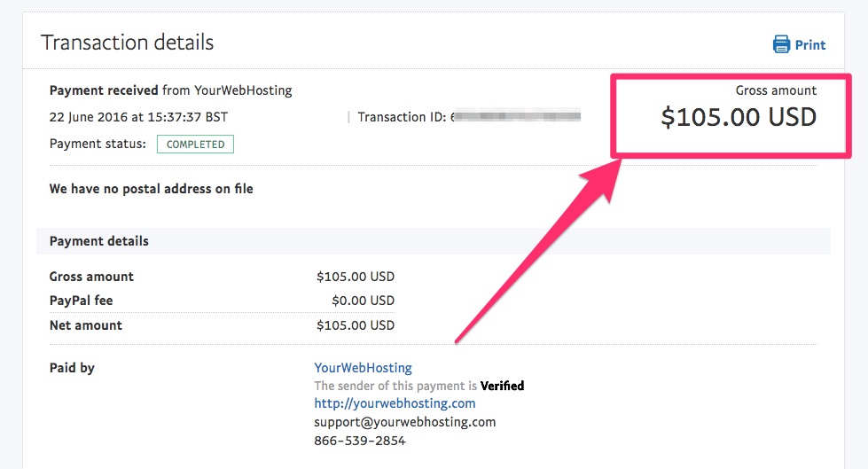Click the Gross amount label in pink box
This screenshot has width=868, height=469.
776,90
